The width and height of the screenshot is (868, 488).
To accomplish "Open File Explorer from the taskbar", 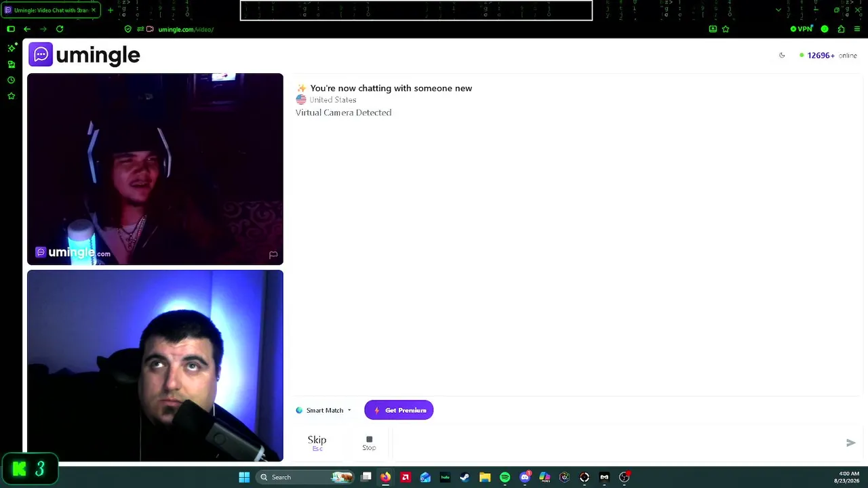I will (x=485, y=477).
